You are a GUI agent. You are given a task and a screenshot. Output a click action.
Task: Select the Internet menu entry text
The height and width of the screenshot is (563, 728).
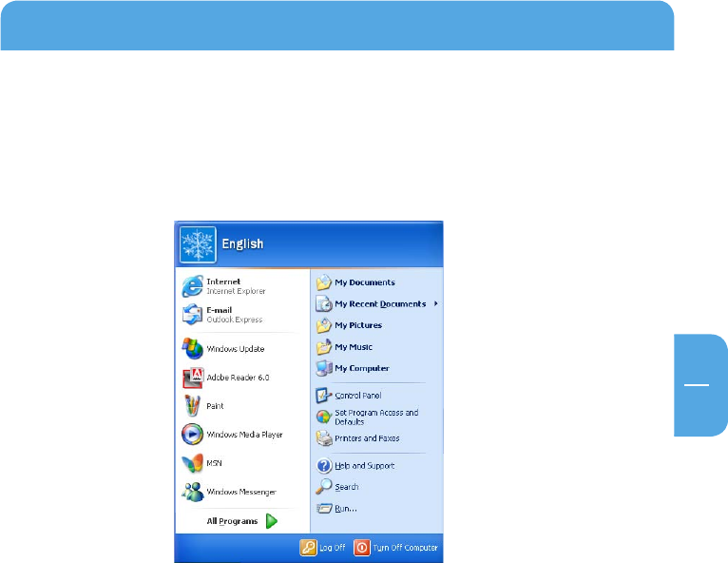pos(223,281)
